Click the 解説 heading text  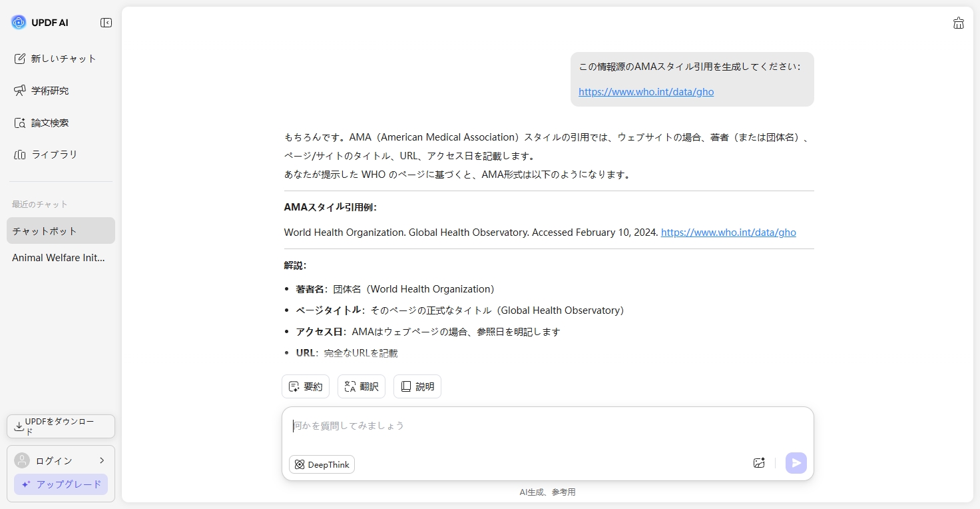295,265
